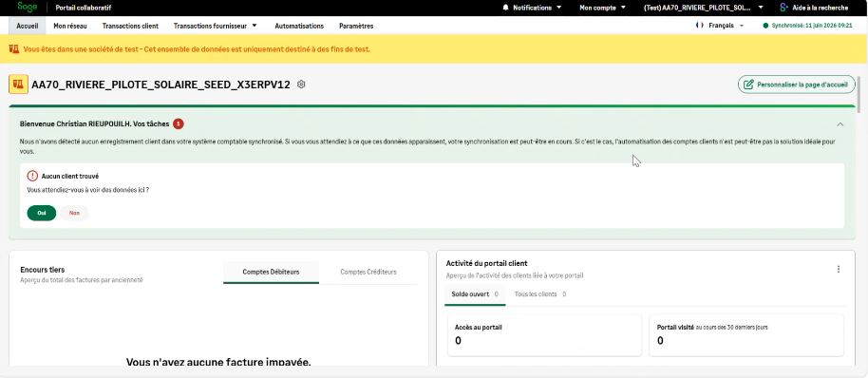Click Vous n'avez aucune facture impayée text
Viewport: 868px width, 378px height.
218,363
